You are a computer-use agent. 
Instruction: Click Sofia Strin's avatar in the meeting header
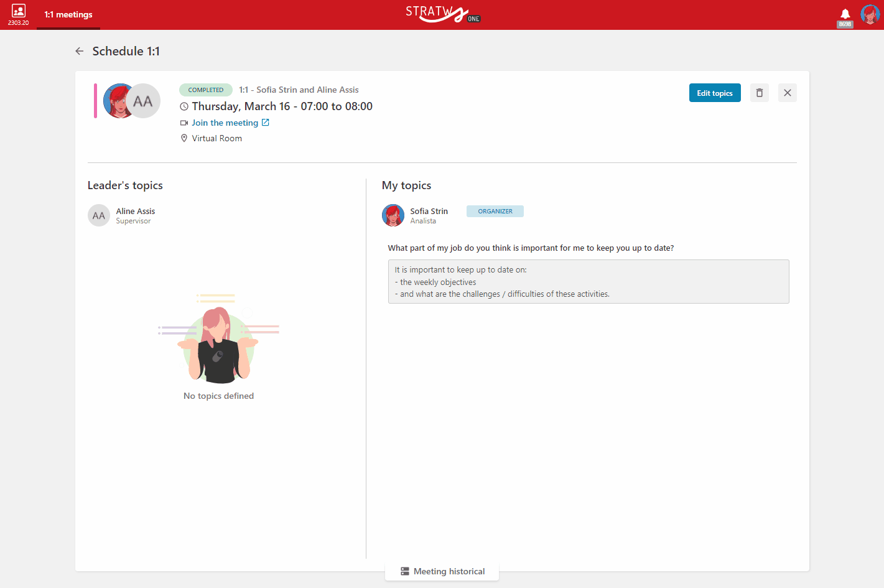pyautogui.click(x=116, y=101)
